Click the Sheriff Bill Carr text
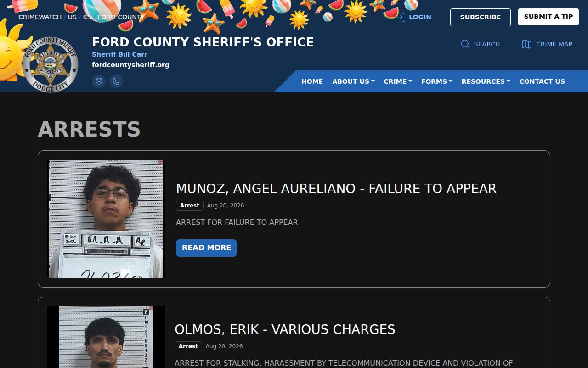The image size is (588, 368). pos(119,54)
